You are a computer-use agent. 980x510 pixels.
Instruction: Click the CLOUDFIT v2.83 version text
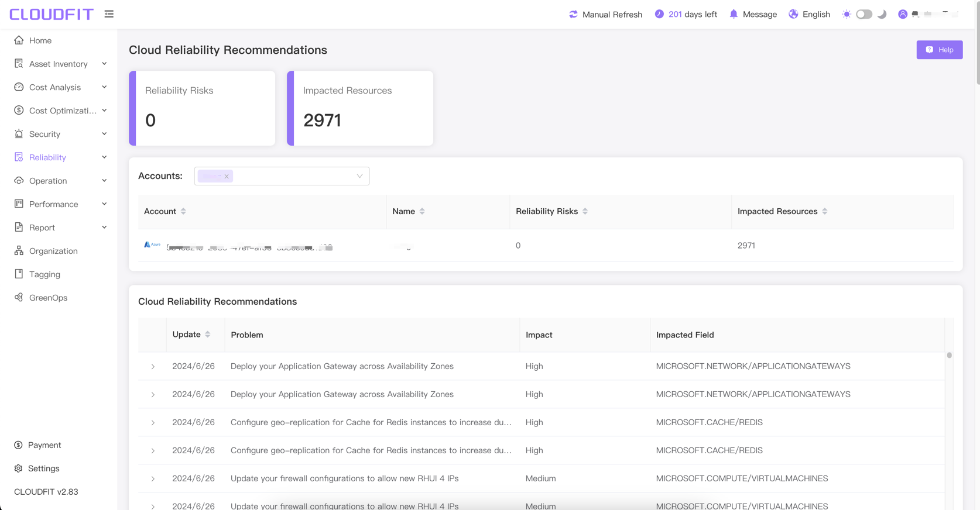tap(46, 492)
